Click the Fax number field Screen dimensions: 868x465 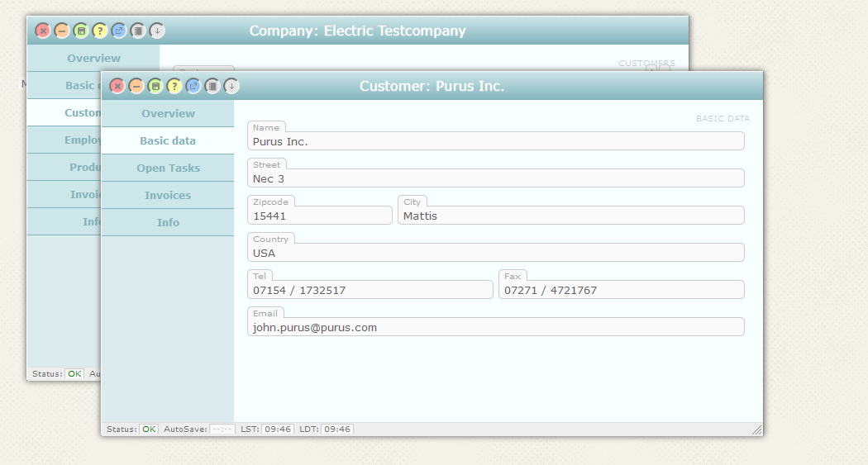click(621, 290)
